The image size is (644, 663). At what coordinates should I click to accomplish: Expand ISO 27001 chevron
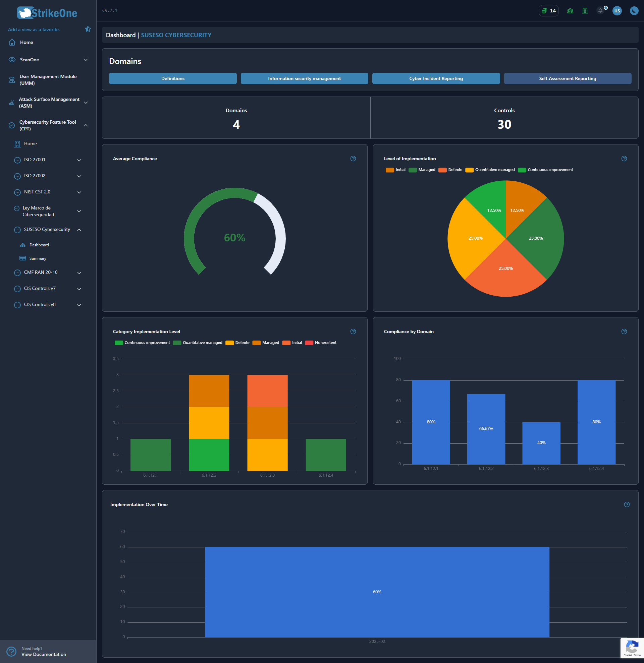[79, 160]
